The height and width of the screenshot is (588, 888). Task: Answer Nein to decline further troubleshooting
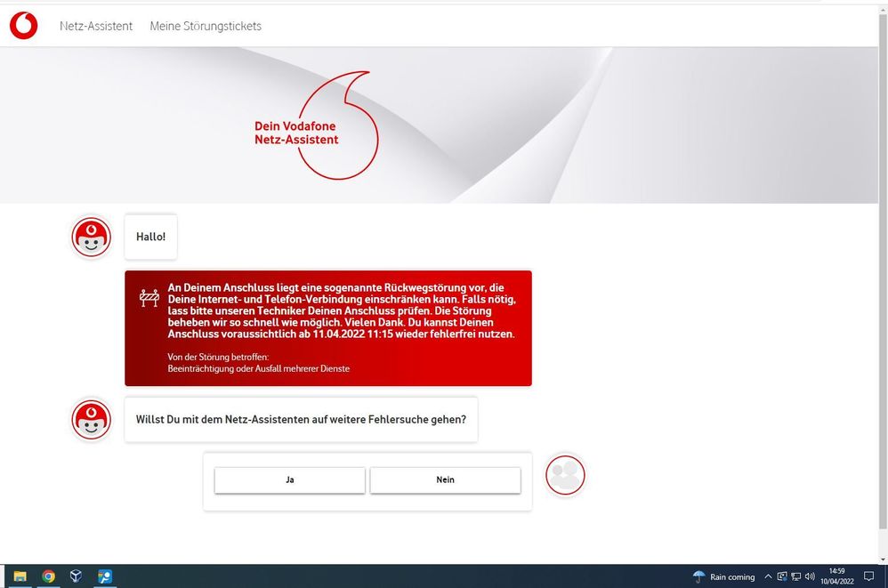point(445,479)
